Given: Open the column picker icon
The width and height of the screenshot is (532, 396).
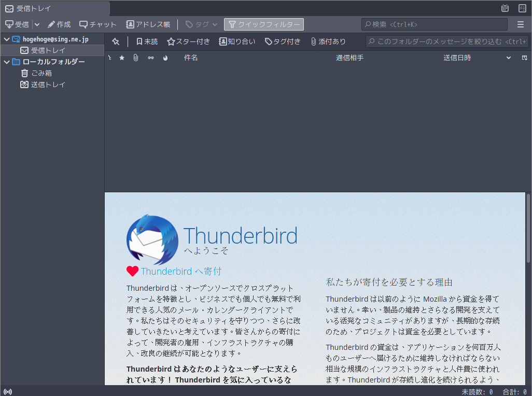Looking at the screenshot, I should click(525, 58).
